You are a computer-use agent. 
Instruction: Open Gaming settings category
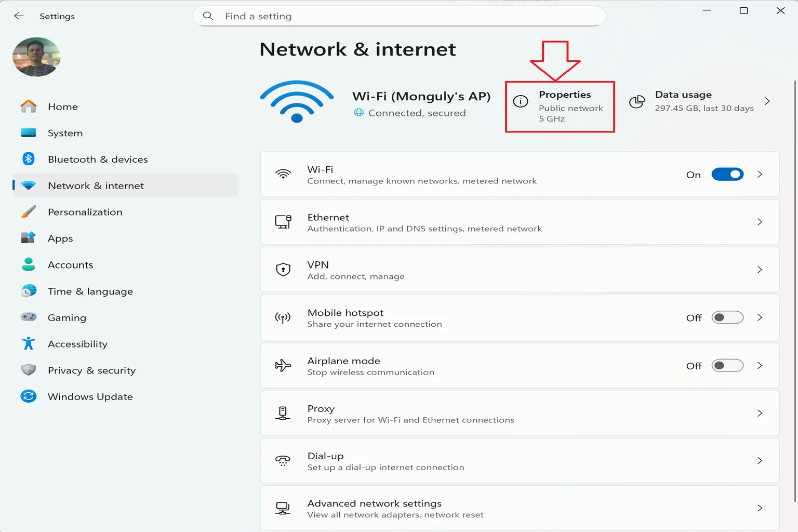[125, 317]
